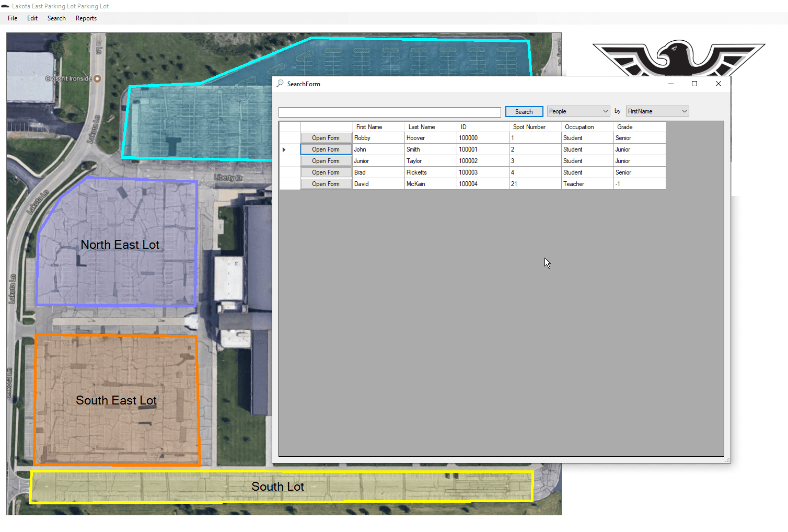
Task: Click the SearchForm magnifier title icon
Action: coord(281,84)
